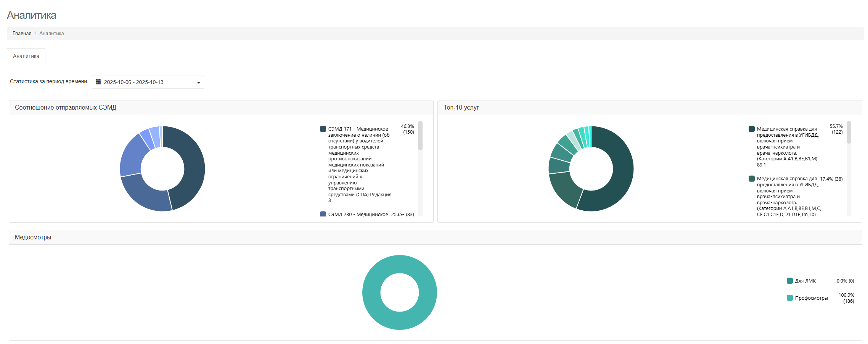Click the date range 2025-10-06 - 2025-10-13 field
Viewport: 868px width, 344px height.
[x=133, y=82]
